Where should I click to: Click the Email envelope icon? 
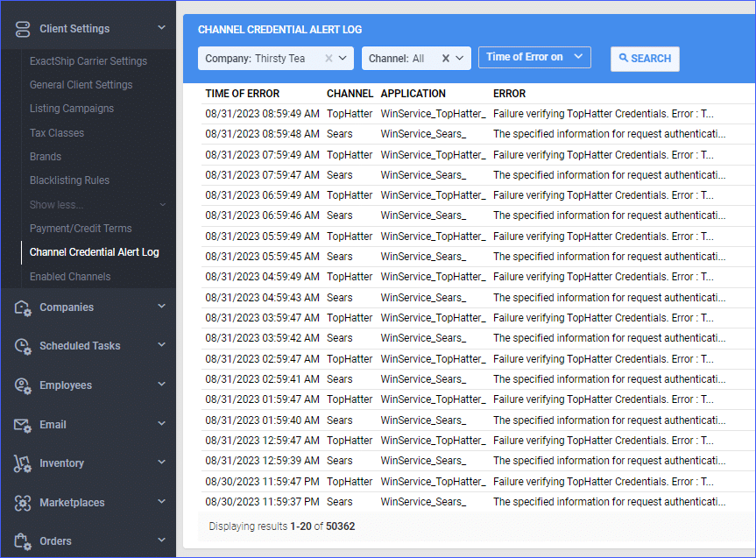(x=22, y=424)
